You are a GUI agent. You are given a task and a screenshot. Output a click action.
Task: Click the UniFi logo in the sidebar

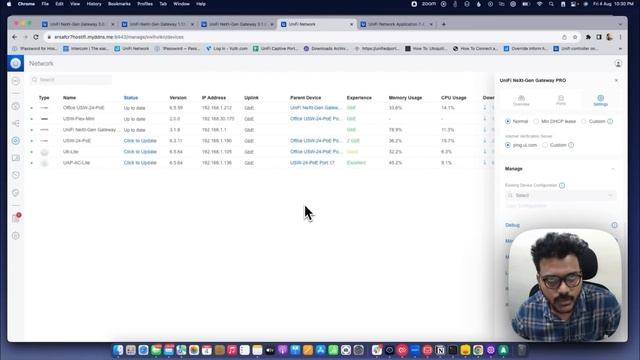coord(16,63)
